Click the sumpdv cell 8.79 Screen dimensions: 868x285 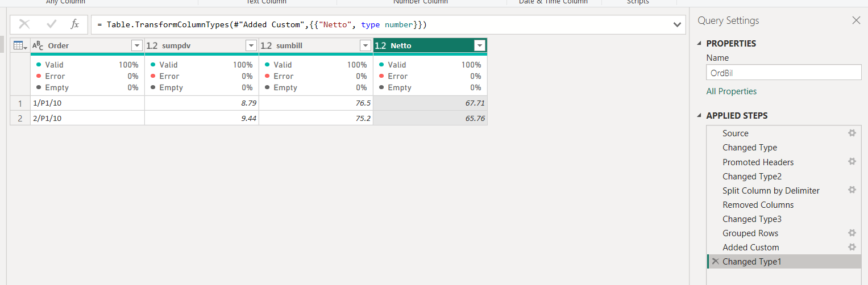[202, 103]
